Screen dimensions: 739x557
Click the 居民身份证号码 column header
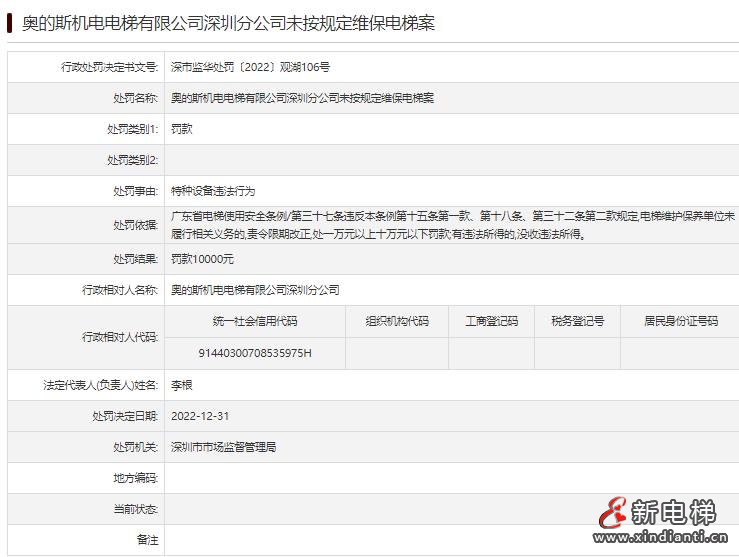[681, 321]
